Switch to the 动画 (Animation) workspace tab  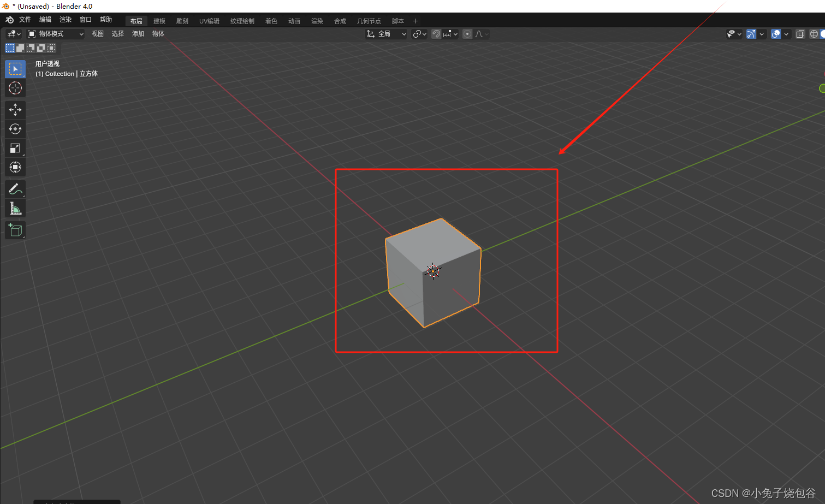tap(294, 21)
